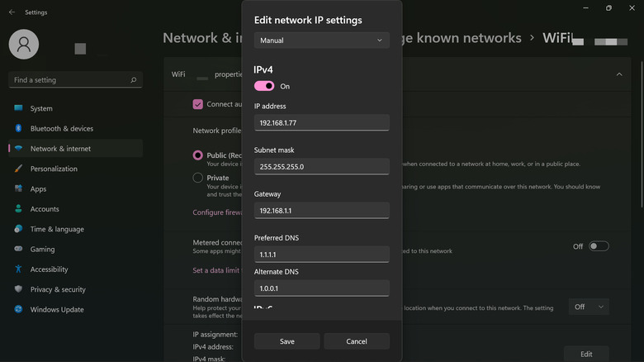Open Time & language settings
Image resolution: width=644 pixels, height=362 pixels.
57,230
